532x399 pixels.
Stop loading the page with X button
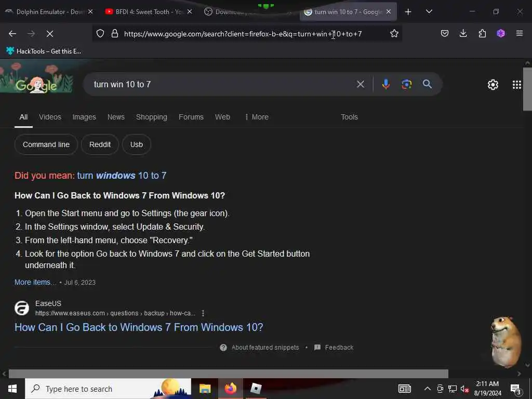coord(49,34)
